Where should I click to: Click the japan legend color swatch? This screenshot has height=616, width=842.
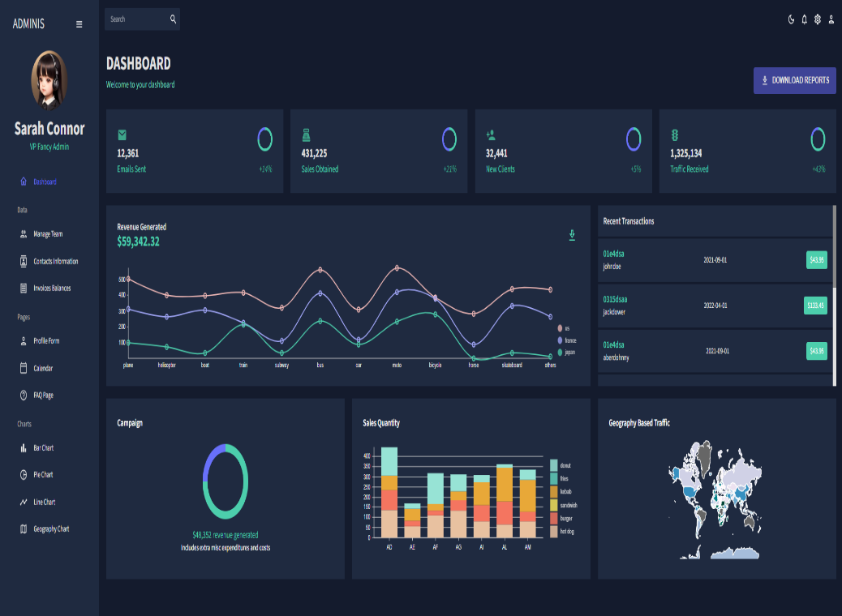[x=560, y=353]
